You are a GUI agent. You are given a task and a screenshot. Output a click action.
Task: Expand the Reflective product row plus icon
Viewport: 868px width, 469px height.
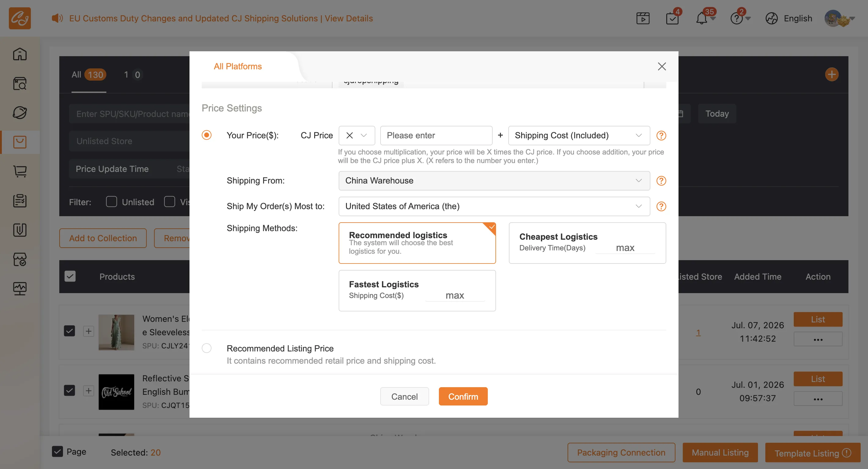tap(88, 391)
